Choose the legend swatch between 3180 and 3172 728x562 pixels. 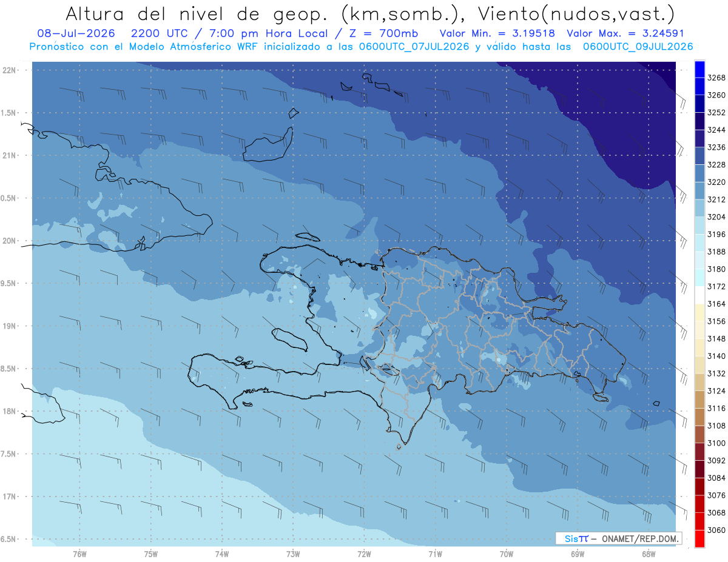coord(699,277)
